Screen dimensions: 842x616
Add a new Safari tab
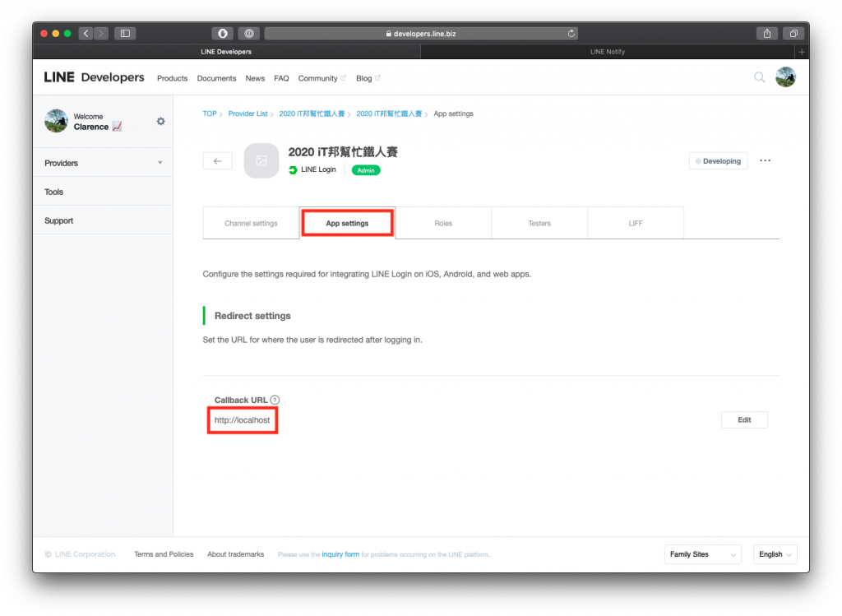click(x=801, y=52)
